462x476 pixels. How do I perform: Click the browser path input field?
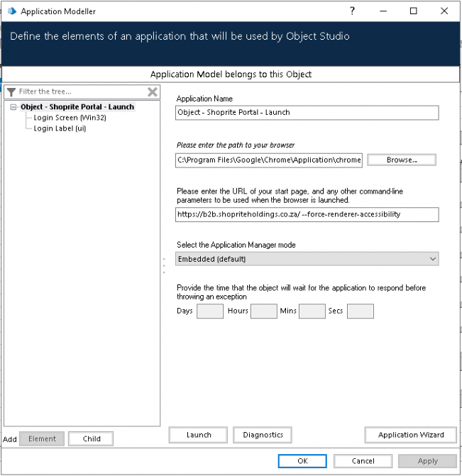click(269, 160)
